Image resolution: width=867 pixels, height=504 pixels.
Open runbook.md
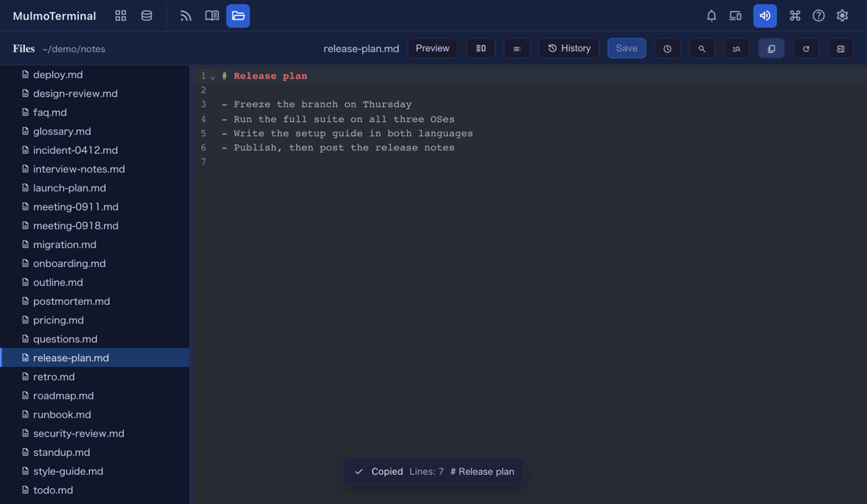point(95,414)
